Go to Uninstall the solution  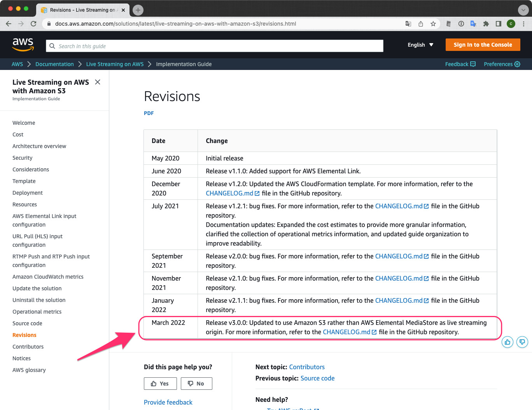[x=39, y=300]
